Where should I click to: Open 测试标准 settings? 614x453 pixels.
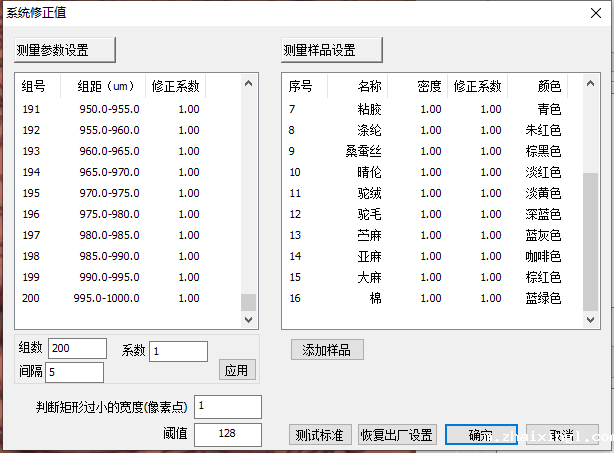[x=320, y=435]
